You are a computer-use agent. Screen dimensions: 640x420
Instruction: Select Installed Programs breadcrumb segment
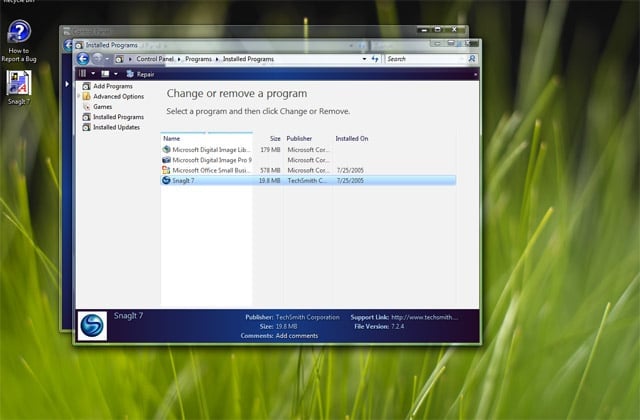(248, 59)
